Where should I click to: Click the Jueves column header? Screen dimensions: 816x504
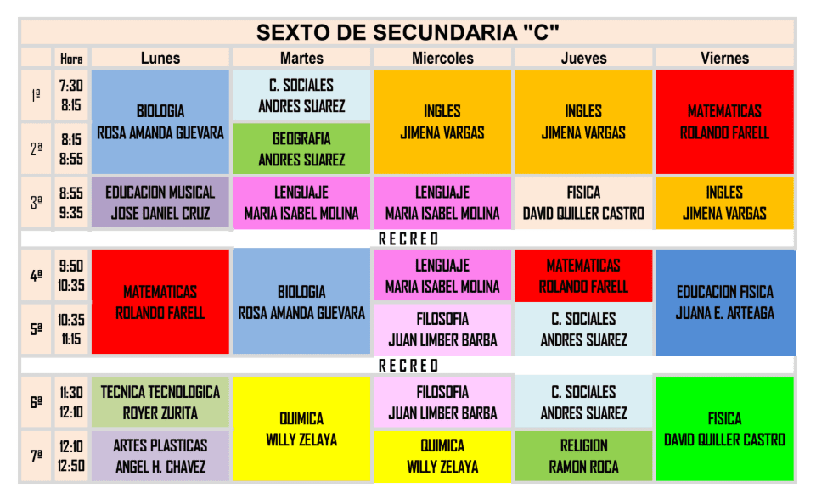(x=583, y=58)
